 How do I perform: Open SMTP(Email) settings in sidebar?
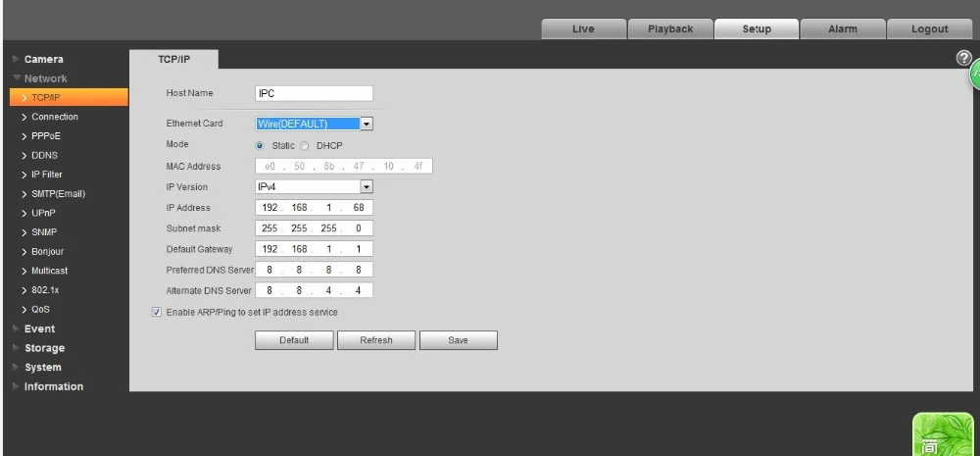pos(58,194)
